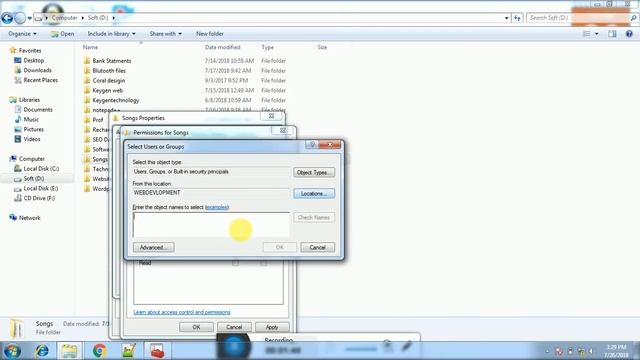
Task: Open the Windows Start button
Action: point(12,351)
